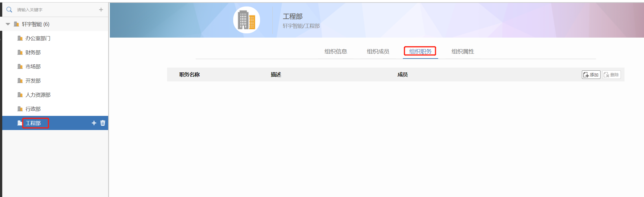
Task: Click the add child icon on 工程部 row
Action: (x=94, y=123)
